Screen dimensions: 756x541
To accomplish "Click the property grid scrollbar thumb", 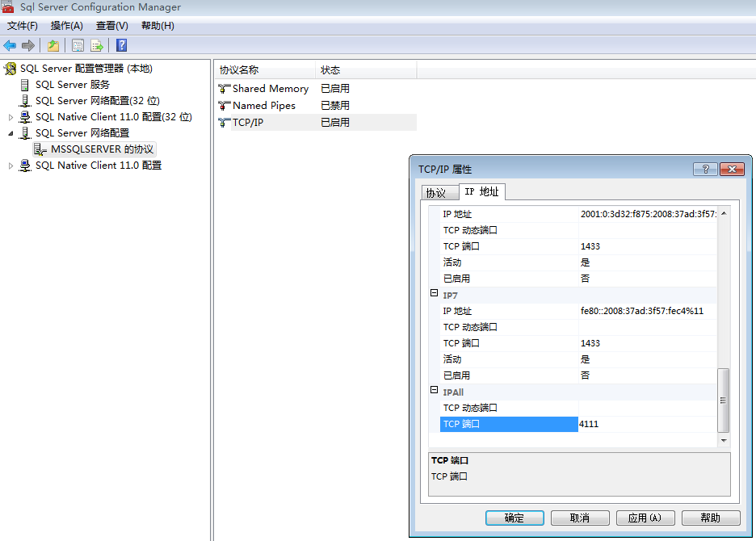I will (723, 401).
